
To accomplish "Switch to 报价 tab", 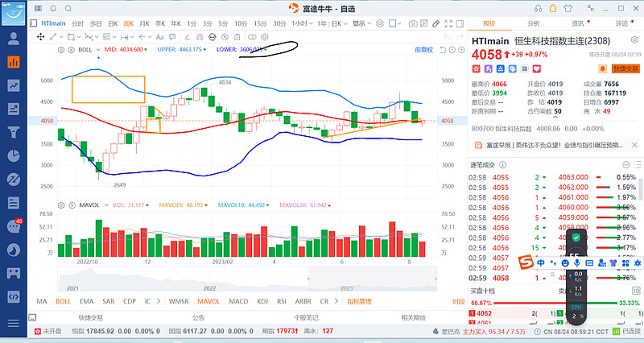I will 489,23.
